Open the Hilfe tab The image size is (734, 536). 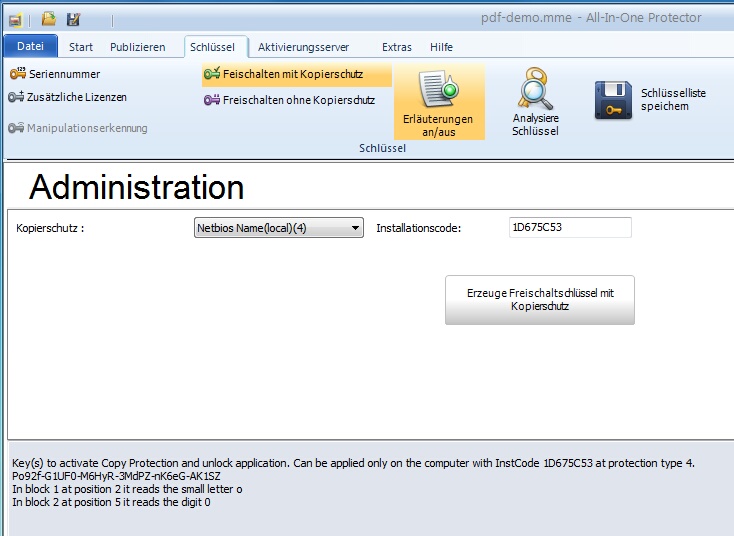441,47
